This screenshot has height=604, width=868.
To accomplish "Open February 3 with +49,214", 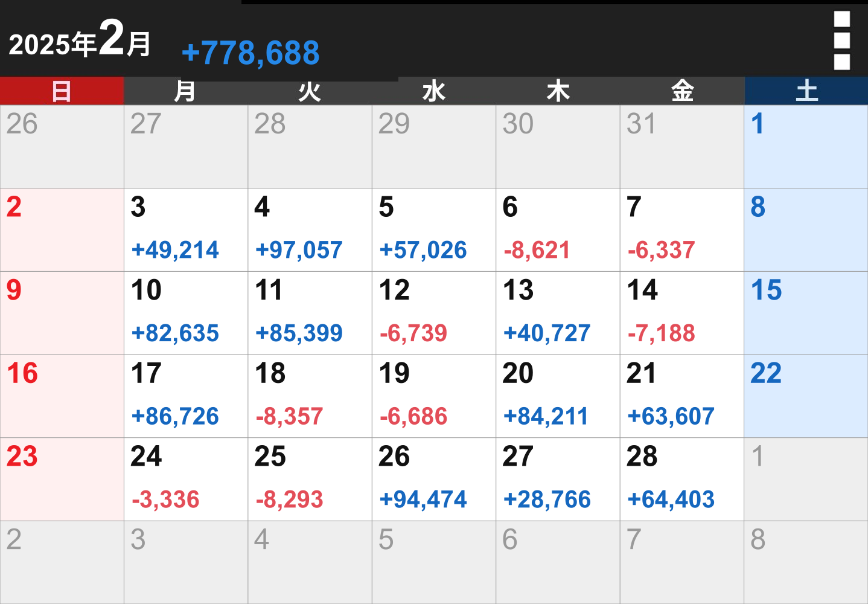I will click(186, 230).
